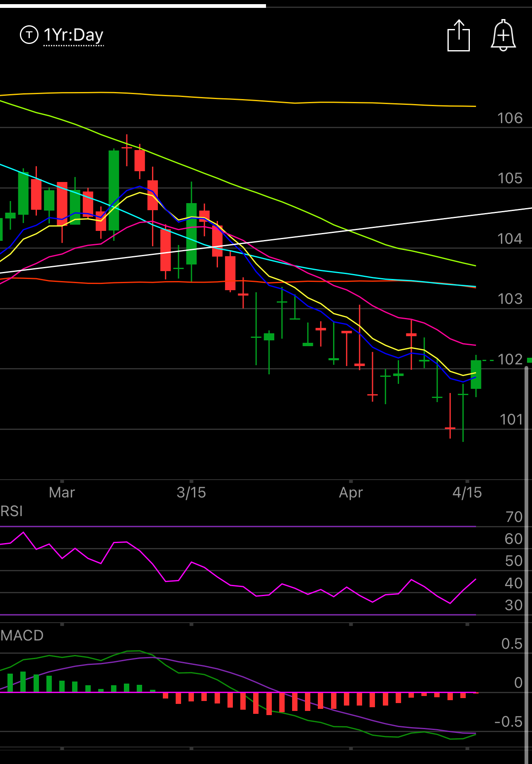532x764 pixels.
Task: Tap the RSI 40 level label
Action: (514, 583)
